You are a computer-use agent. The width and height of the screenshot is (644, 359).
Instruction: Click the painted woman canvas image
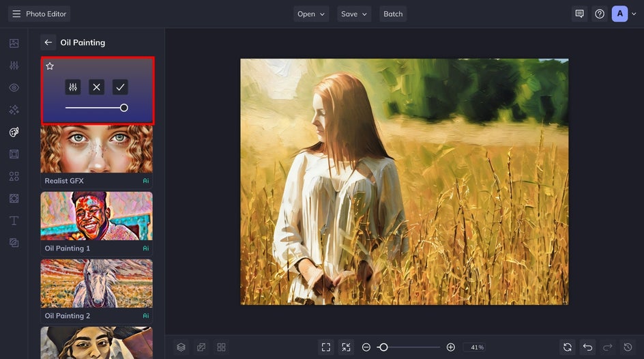pyautogui.click(x=405, y=182)
